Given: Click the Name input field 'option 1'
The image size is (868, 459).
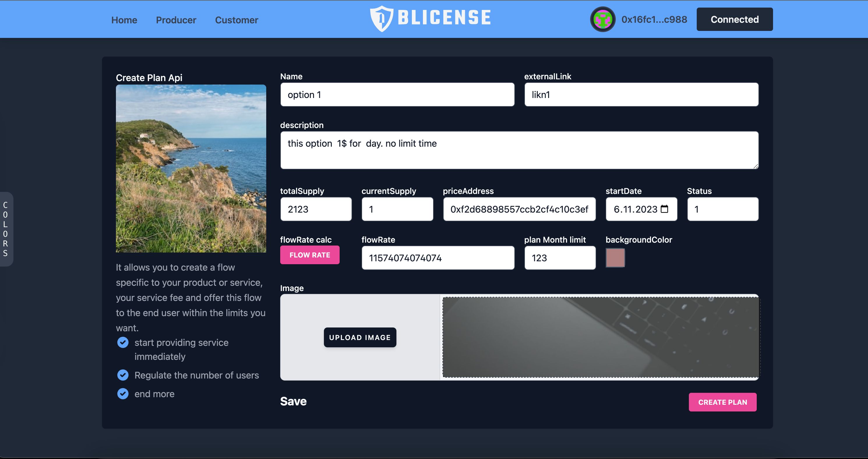Looking at the screenshot, I should coord(397,94).
